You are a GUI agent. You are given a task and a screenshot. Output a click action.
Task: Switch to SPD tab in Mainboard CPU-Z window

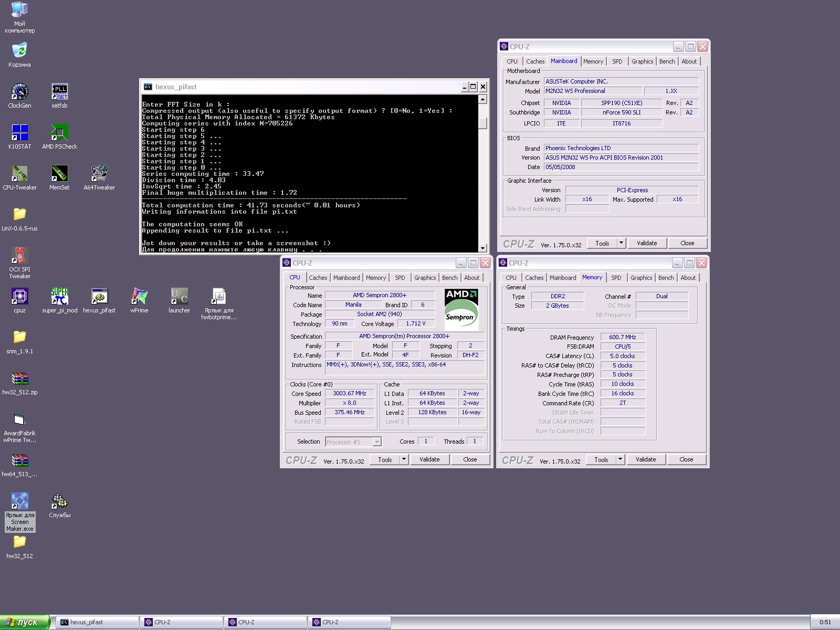point(617,61)
